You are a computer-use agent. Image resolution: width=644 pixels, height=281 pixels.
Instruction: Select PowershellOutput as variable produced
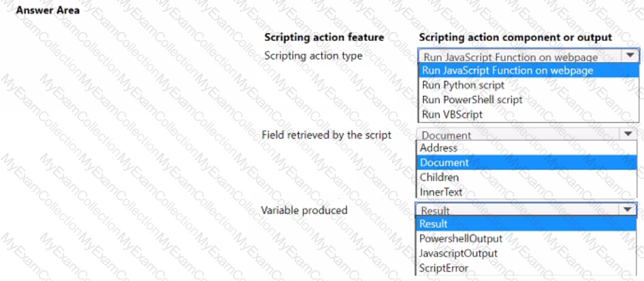[461, 239]
